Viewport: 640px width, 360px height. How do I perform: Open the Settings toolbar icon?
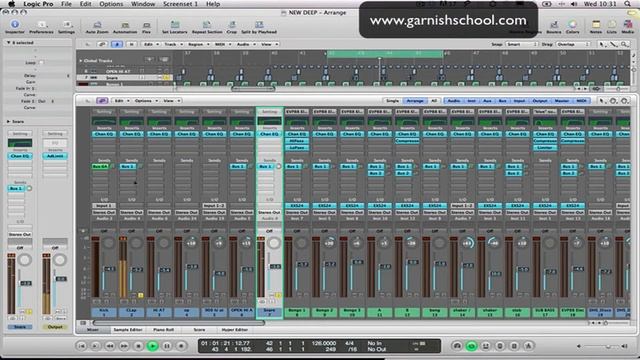[66, 26]
